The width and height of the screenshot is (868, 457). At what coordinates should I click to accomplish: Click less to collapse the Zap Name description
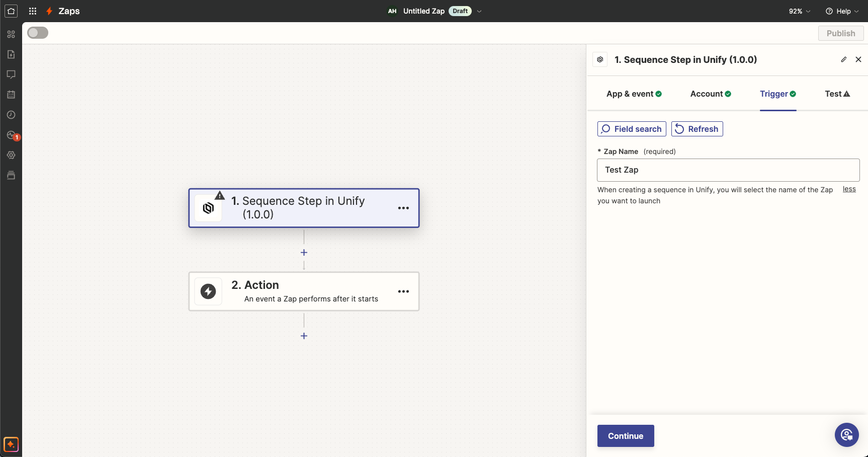coord(849,189)
